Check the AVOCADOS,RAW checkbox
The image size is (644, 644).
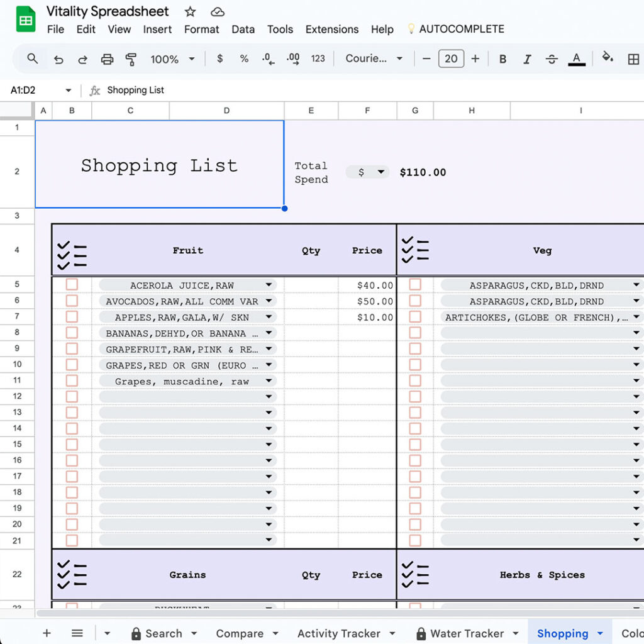72,301
